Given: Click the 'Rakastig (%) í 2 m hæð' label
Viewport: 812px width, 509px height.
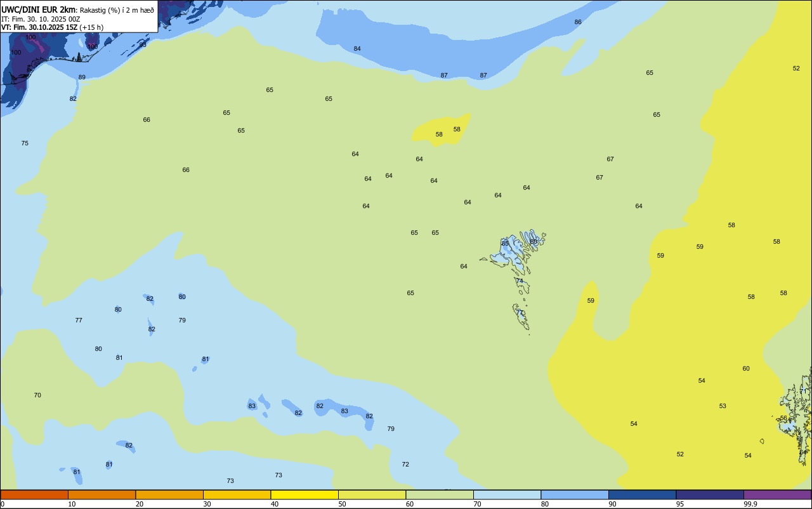Looking at the screenshot, I should click(117, 10).
